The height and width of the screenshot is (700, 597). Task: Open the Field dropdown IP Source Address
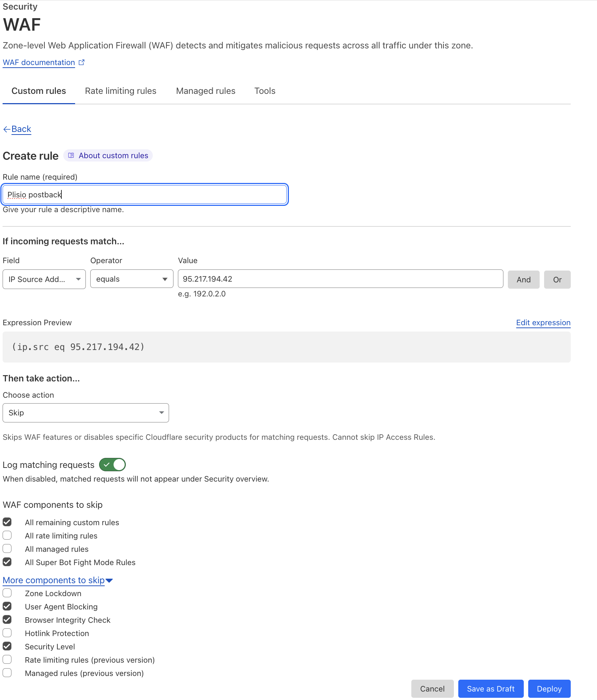pyautogui.click(x=44, y=279)
